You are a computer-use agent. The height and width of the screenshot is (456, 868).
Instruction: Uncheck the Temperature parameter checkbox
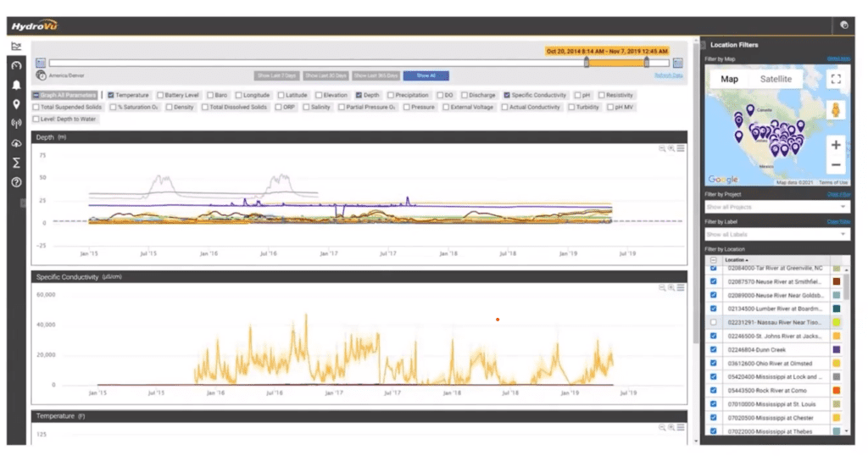[x=111, y=95]
